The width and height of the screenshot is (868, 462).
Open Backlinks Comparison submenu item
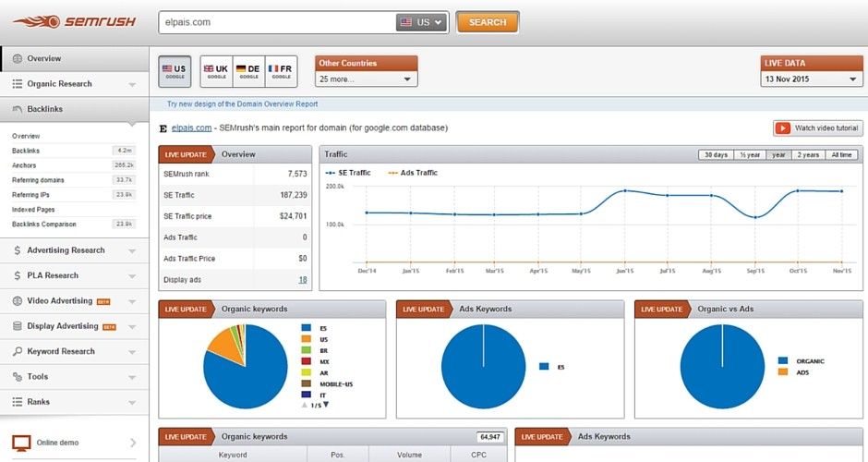[44, 225]
